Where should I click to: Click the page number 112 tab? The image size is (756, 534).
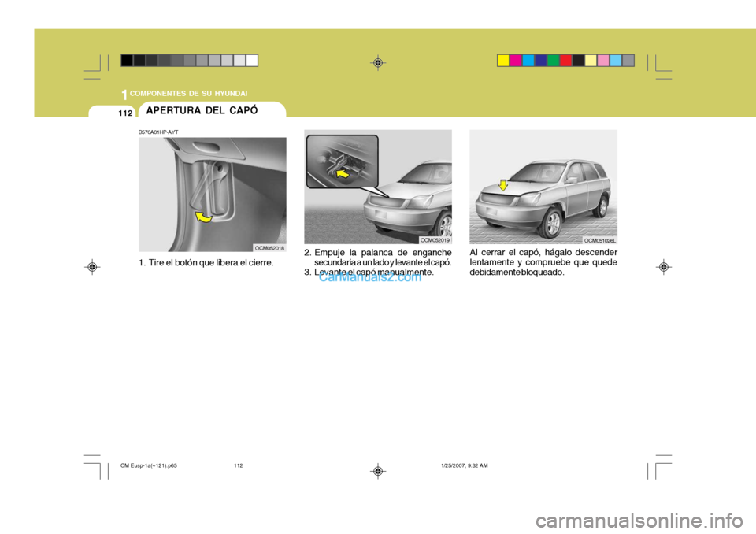(125, 113)
